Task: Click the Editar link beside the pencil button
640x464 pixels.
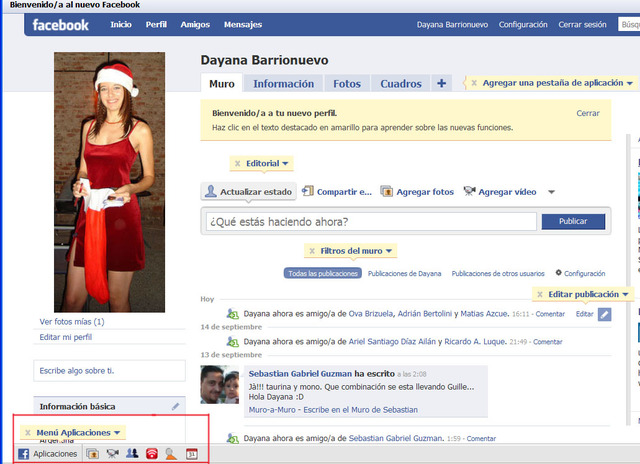Action: [x=584, y=314]
